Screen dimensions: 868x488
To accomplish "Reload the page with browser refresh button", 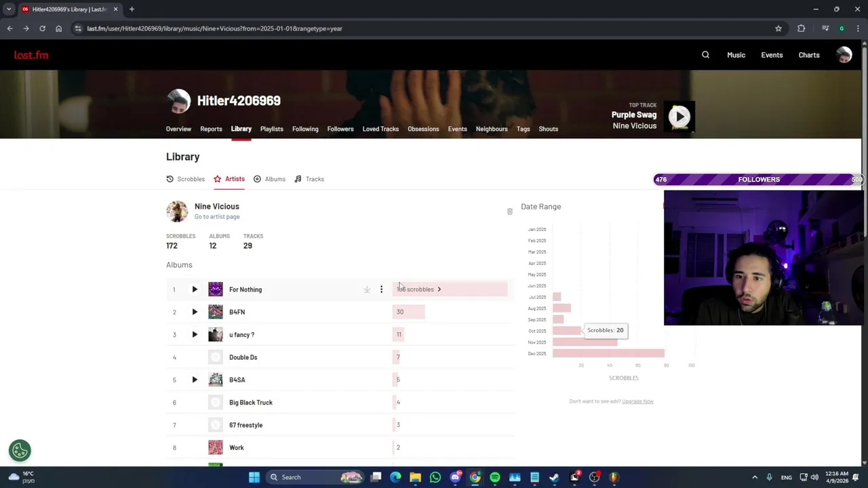I will coord(42,28).
